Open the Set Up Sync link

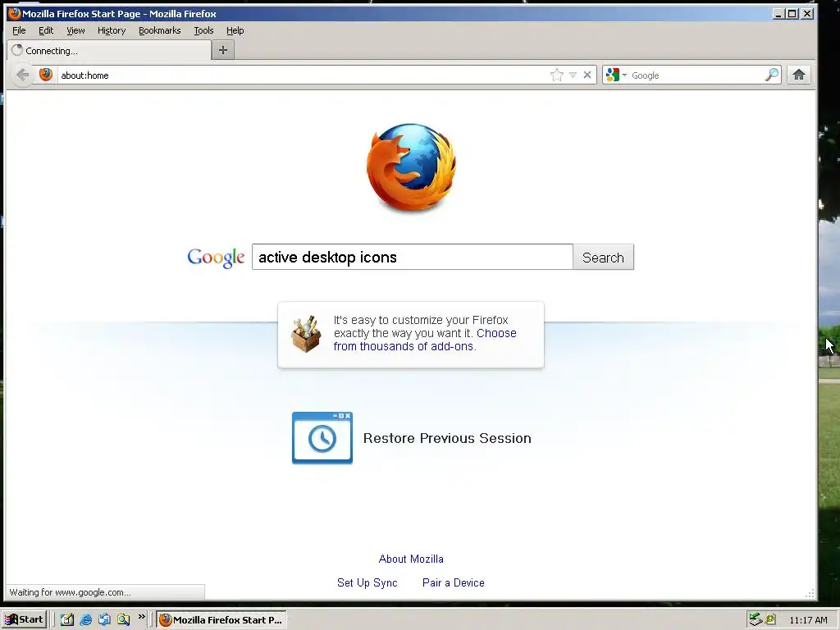point(367,582)
